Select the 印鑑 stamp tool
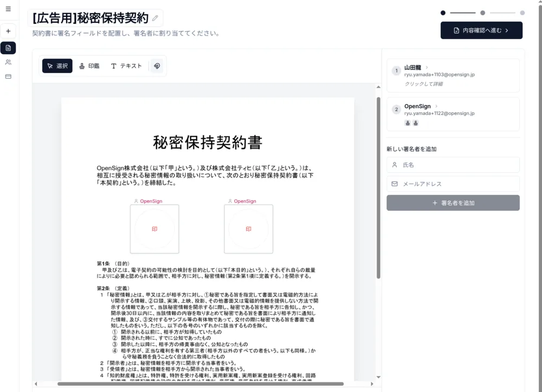The height and width of the screenshot is (392, 542). pyautogui.click(x=89, y=66)
